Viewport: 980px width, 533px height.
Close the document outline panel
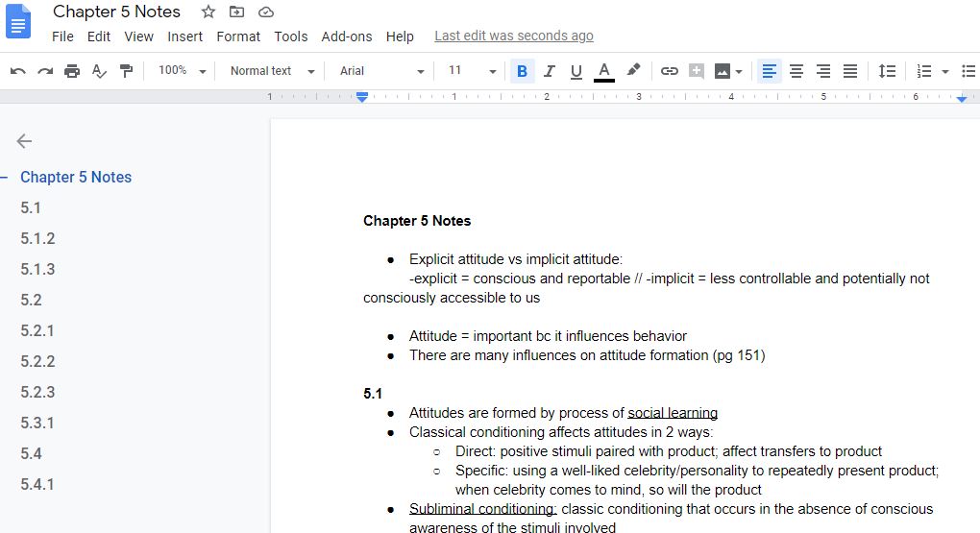click(x=24, y=141)
